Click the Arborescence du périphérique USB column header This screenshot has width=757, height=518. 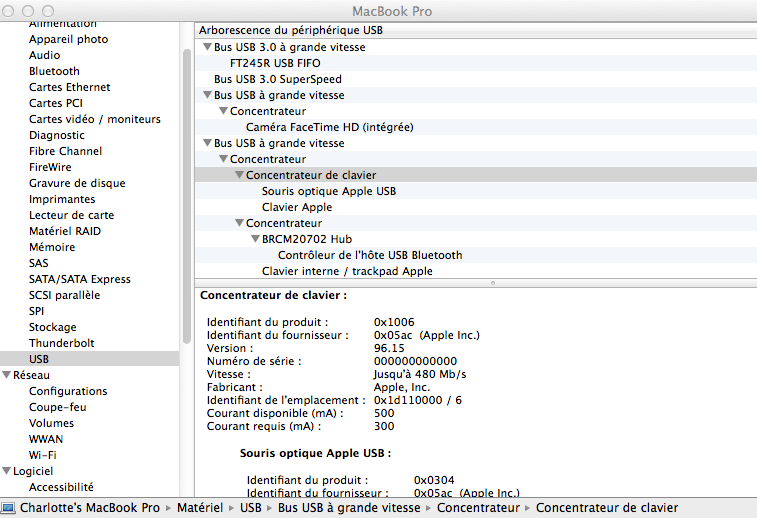[290, 31]
